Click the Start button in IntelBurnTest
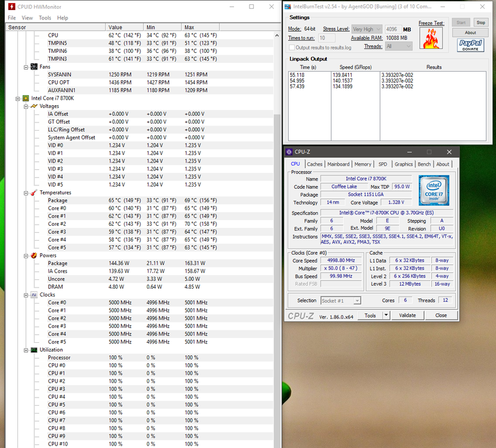496x448 pixels. pos(461,22)
